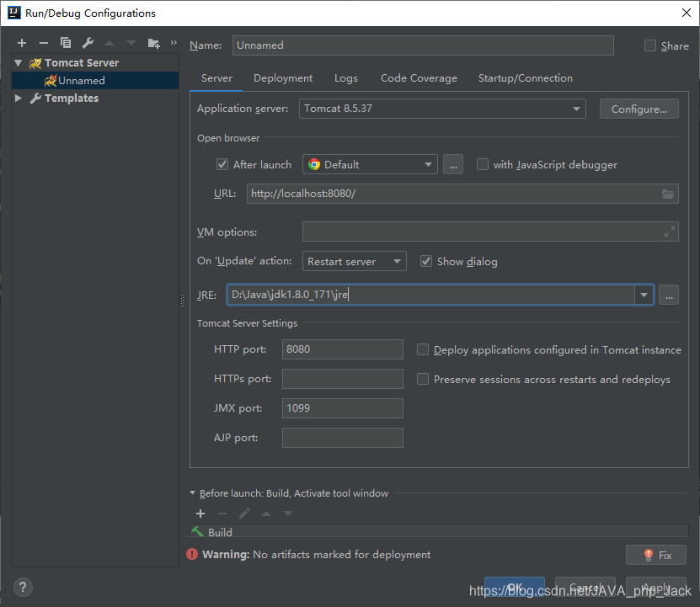
Task: Click the HTTP port field
Action: coord(342,349)
